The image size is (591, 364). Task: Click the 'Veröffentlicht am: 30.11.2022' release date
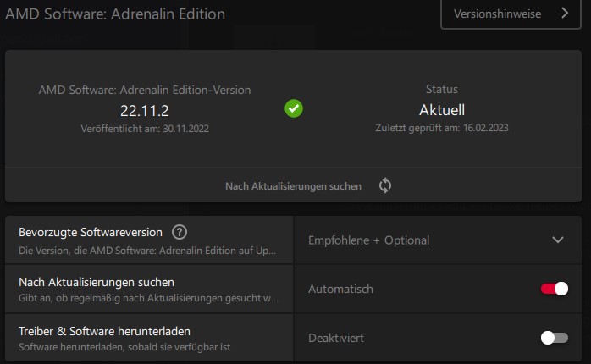point(145,129)
